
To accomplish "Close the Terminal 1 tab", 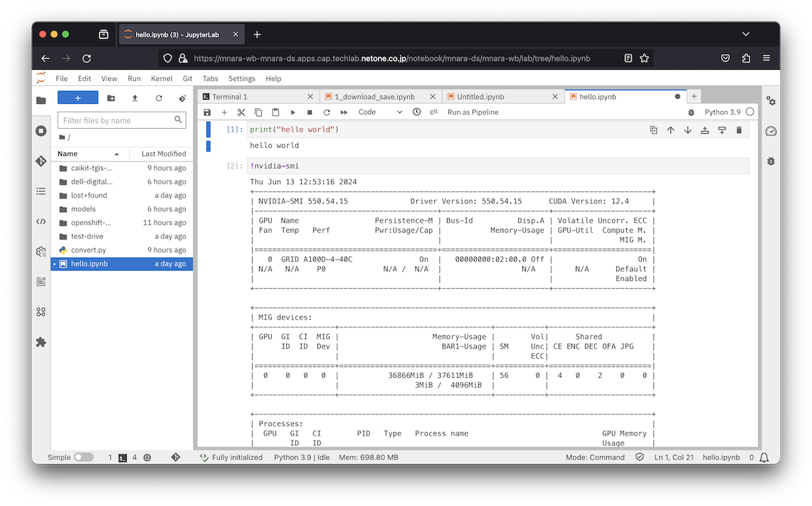I will tap(310, 97).
